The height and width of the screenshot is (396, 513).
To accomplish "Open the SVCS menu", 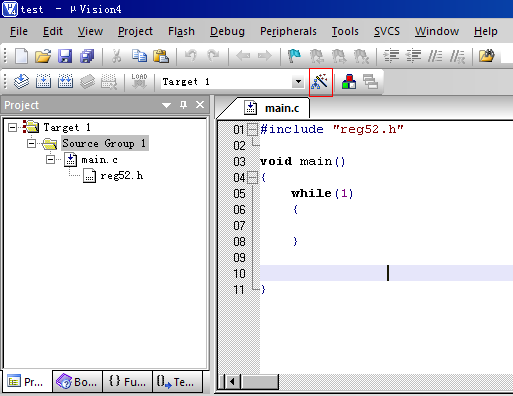I will tap(387, 31).
